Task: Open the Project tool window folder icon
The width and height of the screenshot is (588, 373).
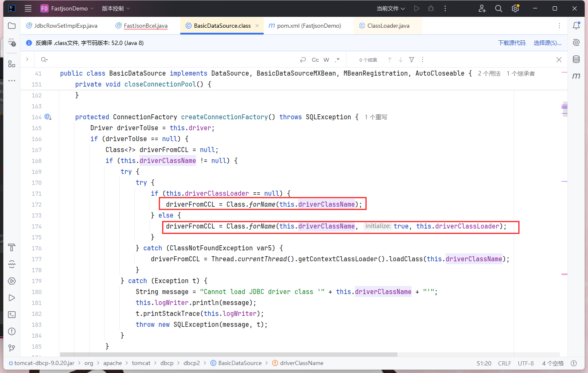Action: click(12, 26)
